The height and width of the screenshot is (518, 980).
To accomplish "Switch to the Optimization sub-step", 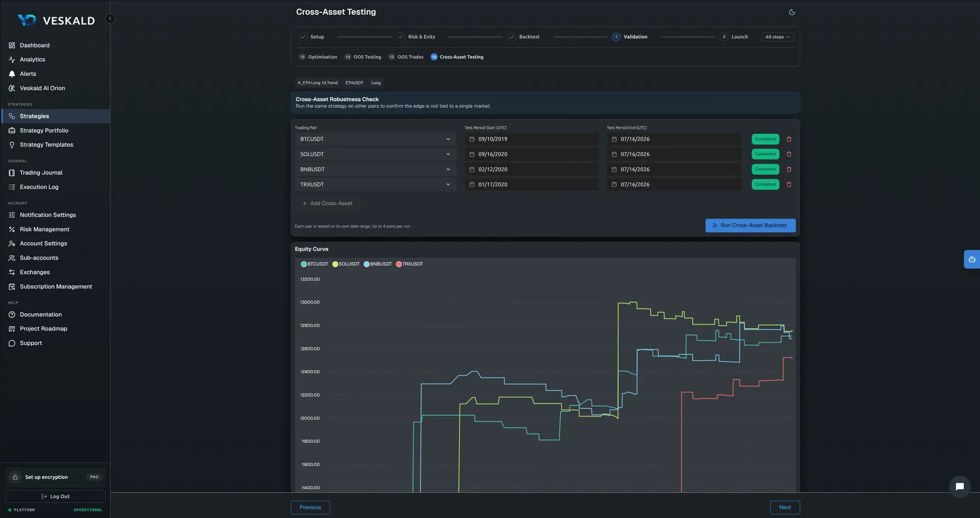I will [x=318, y=57].
